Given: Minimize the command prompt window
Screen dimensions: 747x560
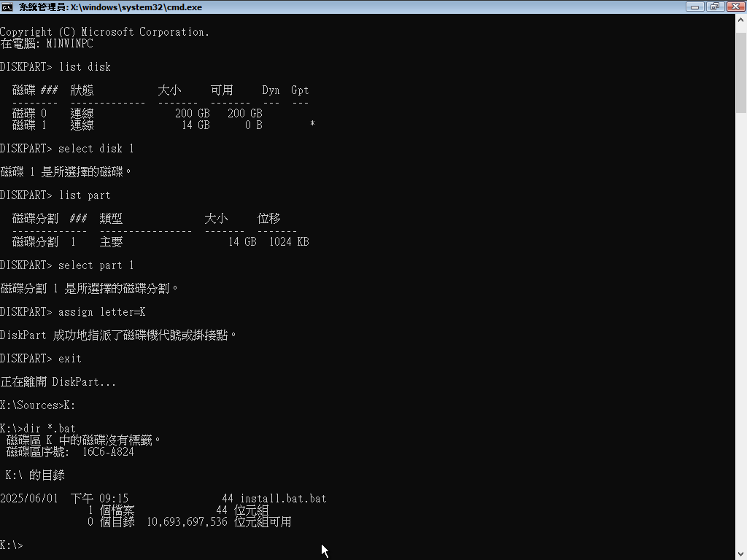Looking at the screenshot, I should coord(695,7).
